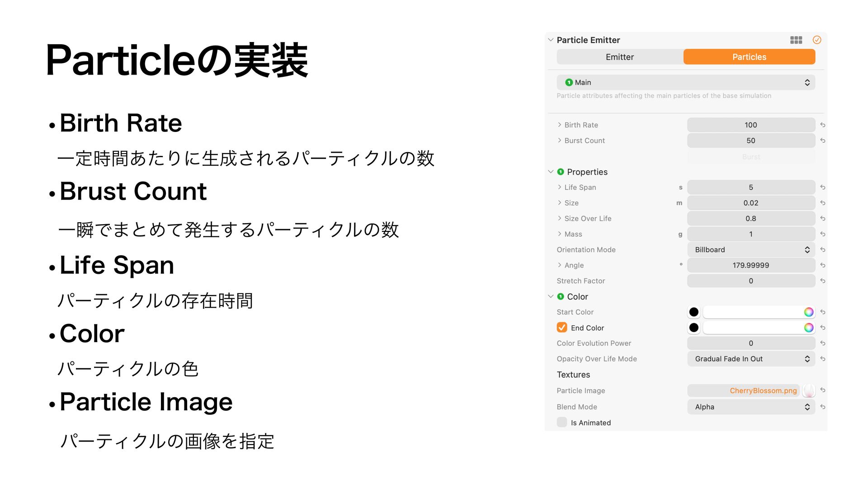Click revert arrow next to Blend Mode
The image size is (868, 488).
(823, 407)
